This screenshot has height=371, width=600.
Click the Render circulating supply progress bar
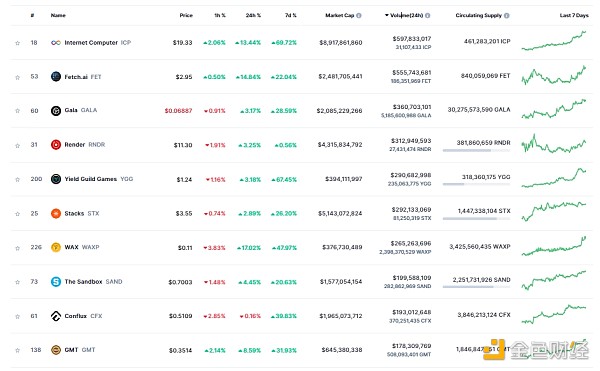click(x=476, y=150)
